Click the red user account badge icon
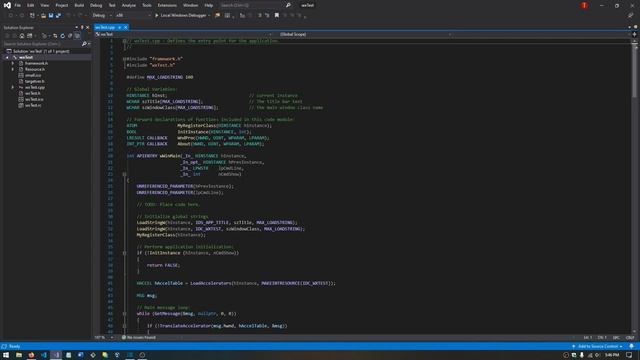Screen dimensions: 640x360 pos(584,5)
